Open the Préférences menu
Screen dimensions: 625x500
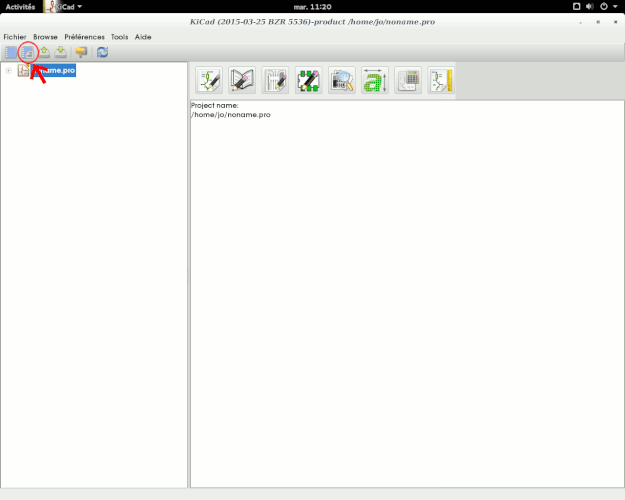click(x=84, y=37)
